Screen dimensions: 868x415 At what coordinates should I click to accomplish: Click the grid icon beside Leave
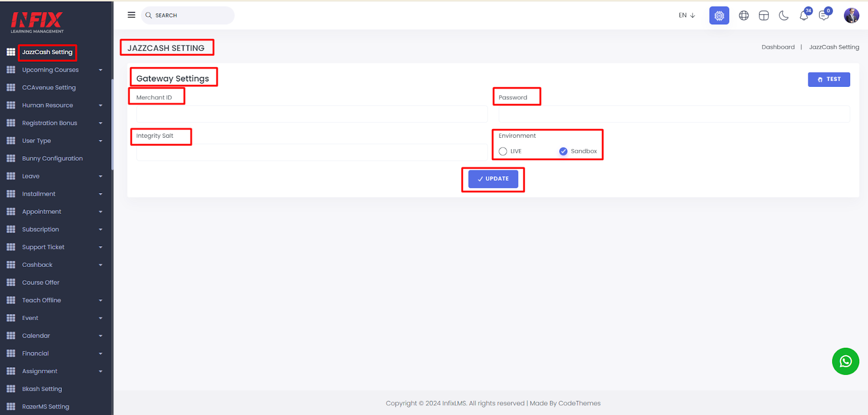point(11,176)
